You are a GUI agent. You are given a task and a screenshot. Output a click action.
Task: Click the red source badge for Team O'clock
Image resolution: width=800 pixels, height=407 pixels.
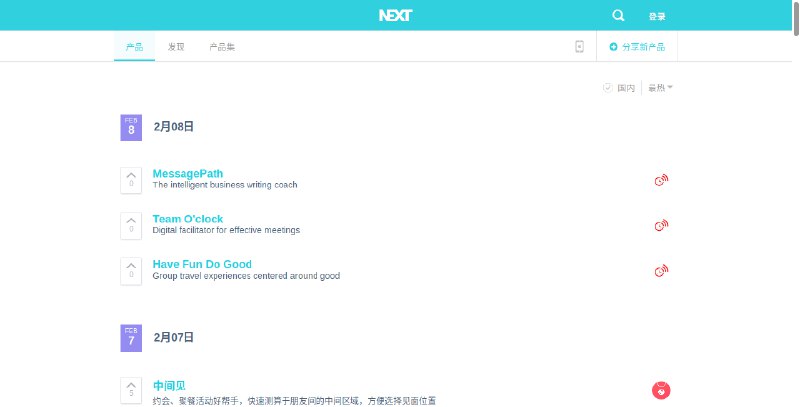coord(660,225)
